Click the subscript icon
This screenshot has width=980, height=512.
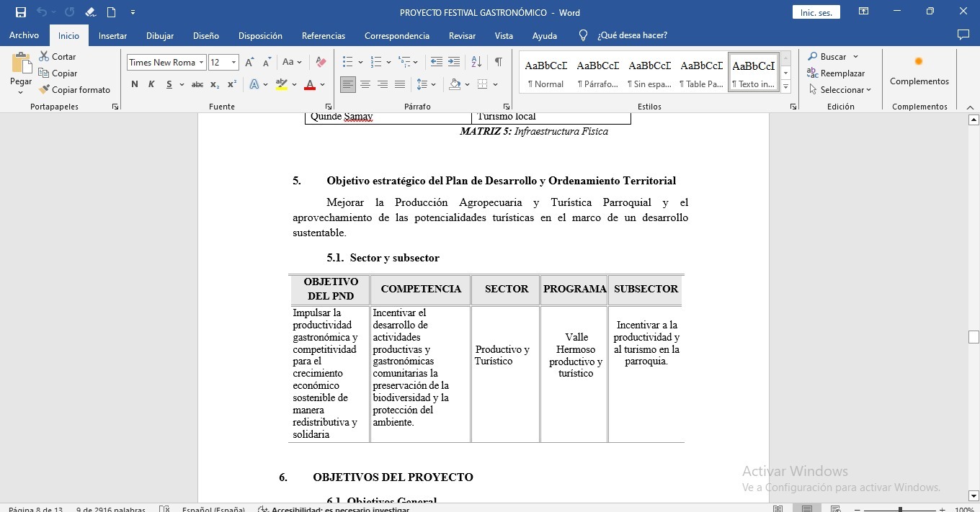[x=215, y=84]
